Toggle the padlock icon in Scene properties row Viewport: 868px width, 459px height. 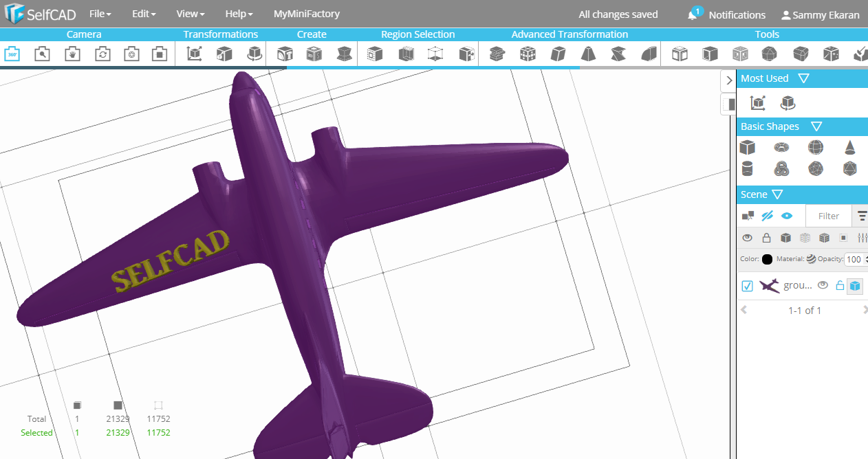pyautogui.click(x=766, y=238)
